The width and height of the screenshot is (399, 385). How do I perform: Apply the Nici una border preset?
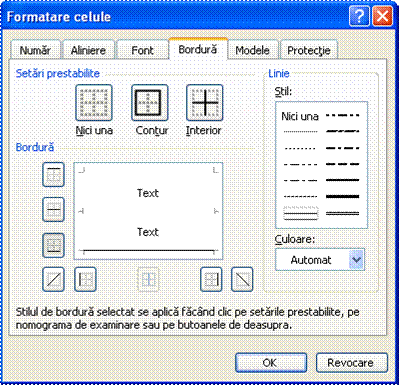tap(94, 103)
